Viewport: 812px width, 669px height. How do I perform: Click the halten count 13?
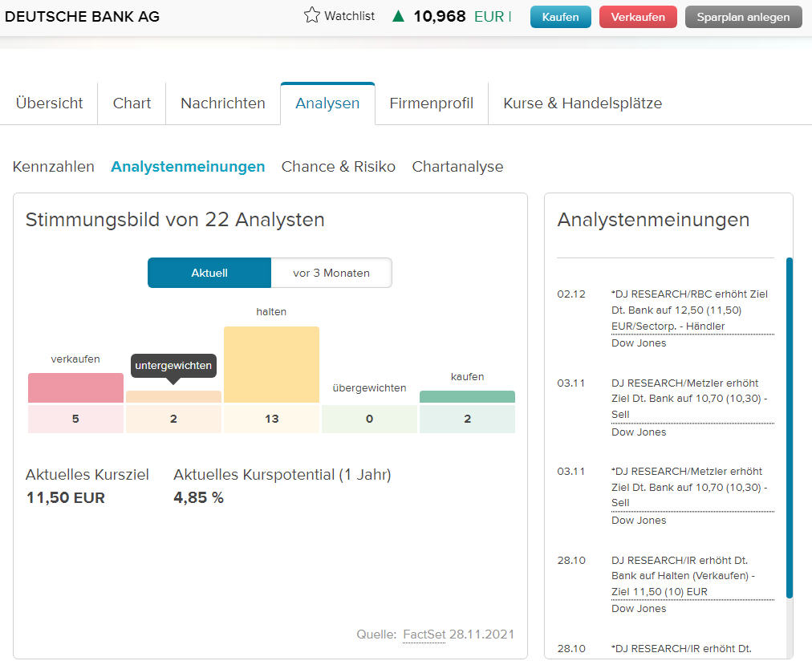pyautogui.click(x=271, y=419)
